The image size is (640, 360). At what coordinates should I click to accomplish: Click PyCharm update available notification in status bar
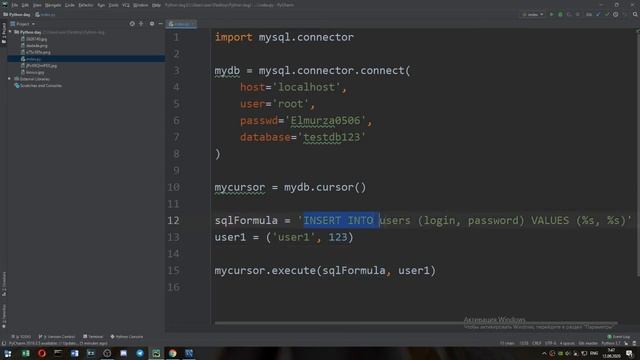click(58, 344)
